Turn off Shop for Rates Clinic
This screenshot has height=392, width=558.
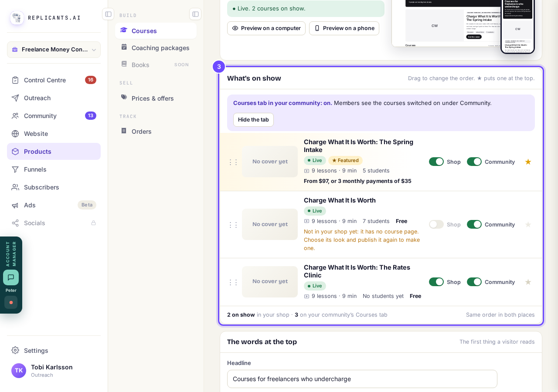(436, 282)
